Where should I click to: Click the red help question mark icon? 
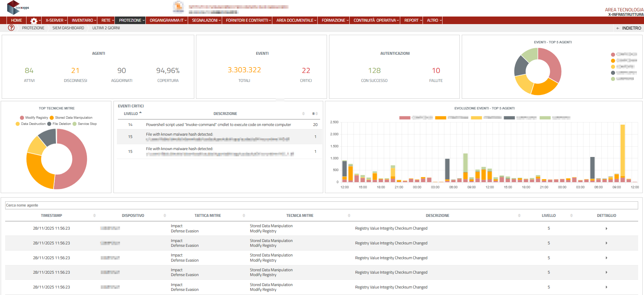coord(11,28)
